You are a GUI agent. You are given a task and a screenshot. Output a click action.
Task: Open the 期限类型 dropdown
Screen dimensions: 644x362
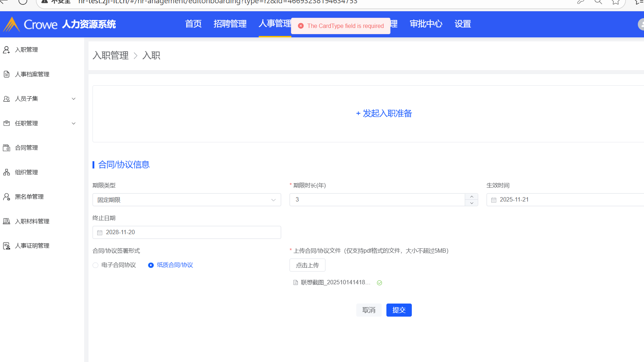click(x=186, y=200)
